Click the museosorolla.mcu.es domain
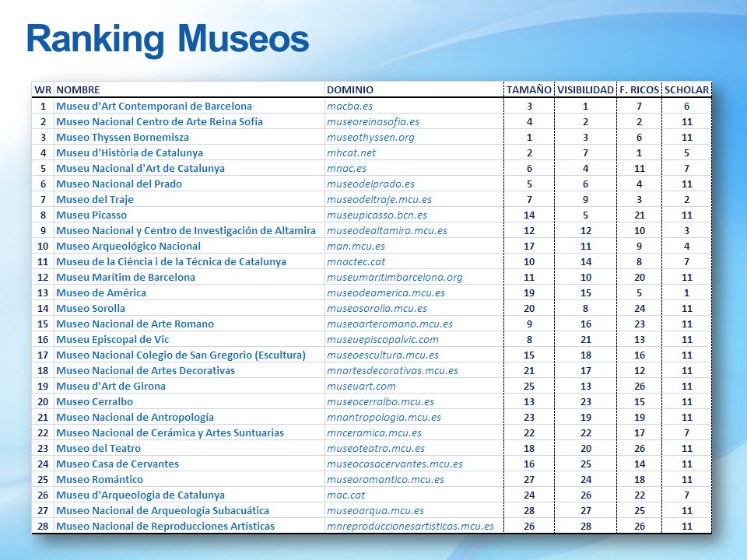Viewport: 747px width, 560px height. [x=377, y=309]
